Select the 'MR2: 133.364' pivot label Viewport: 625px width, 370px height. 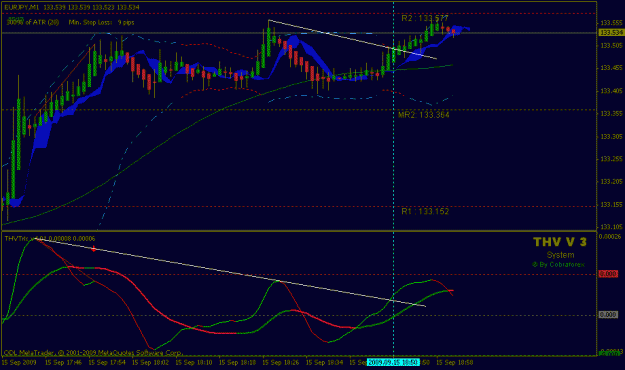[424, 115]
